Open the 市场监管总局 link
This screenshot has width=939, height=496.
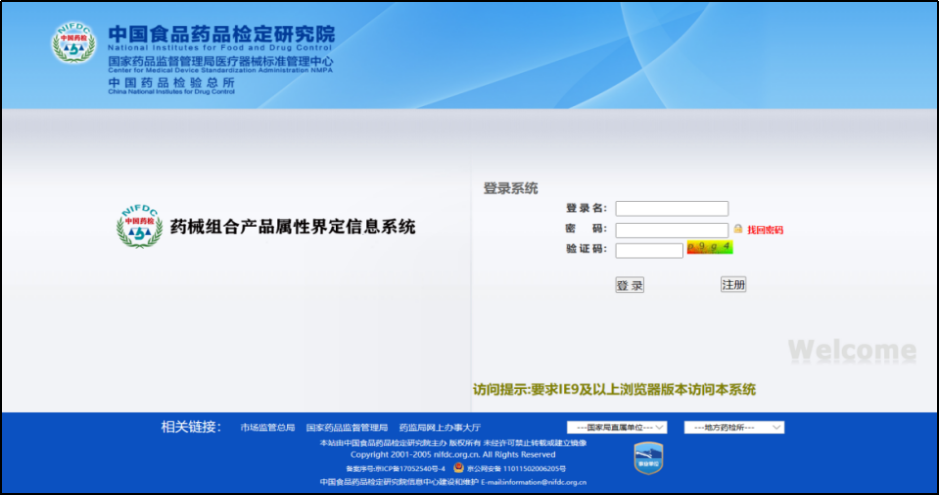pos(268,428)
